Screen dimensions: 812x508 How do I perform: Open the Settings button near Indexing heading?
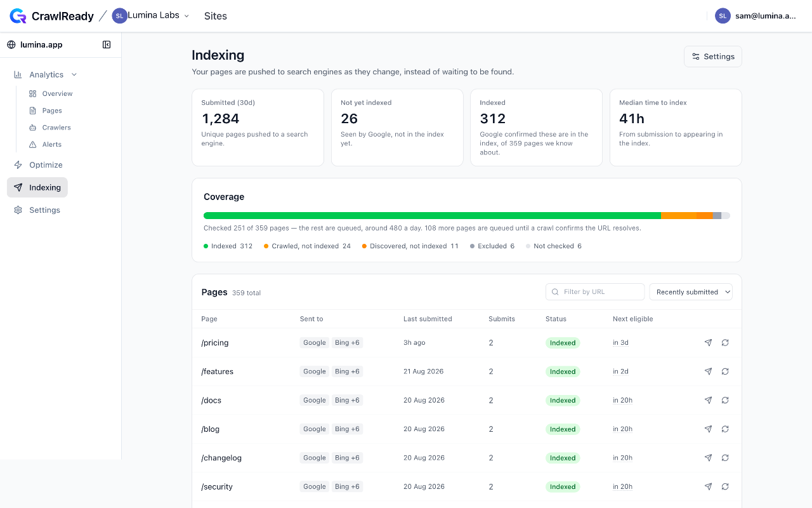[x=713, y=57]
